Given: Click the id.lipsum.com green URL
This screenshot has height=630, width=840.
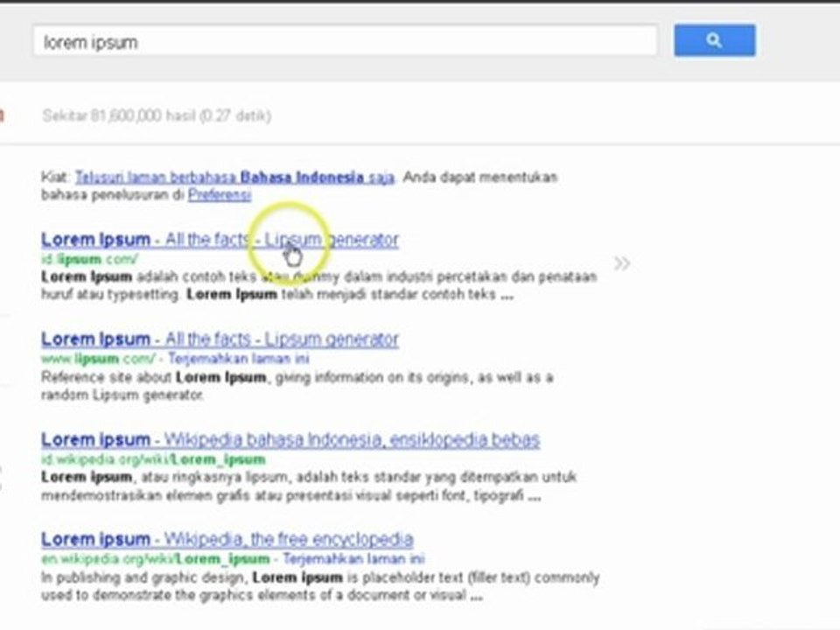Looking at the screenshot, I should (89, 259).
